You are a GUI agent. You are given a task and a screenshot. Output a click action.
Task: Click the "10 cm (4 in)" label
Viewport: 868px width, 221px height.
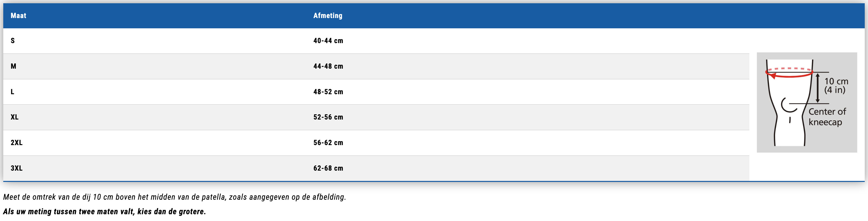(836, 85)
